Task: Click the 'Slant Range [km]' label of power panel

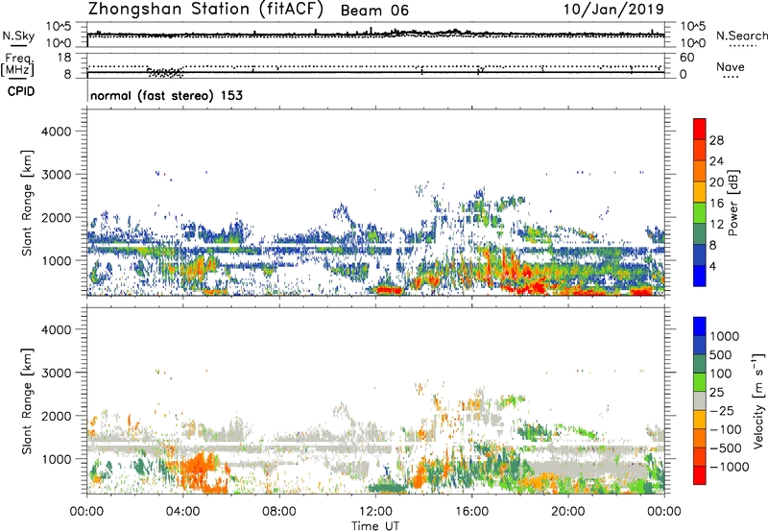Action: click(27, 203)
